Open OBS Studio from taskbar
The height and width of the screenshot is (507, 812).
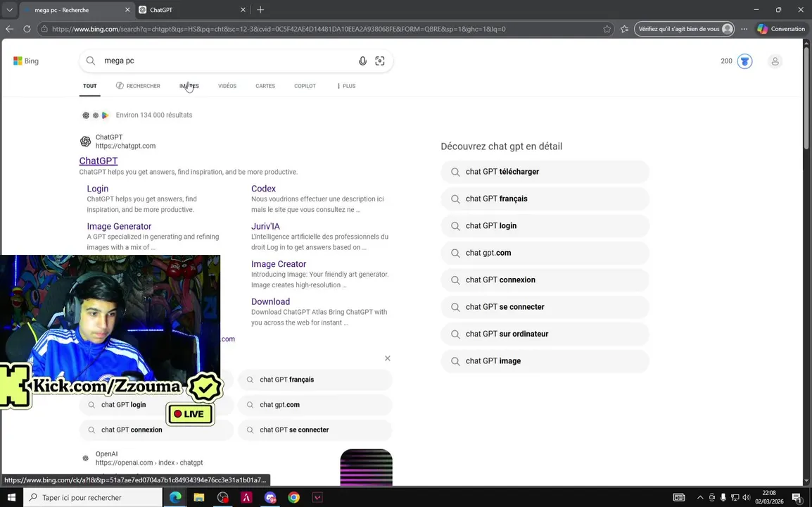(x=222, y=497)
